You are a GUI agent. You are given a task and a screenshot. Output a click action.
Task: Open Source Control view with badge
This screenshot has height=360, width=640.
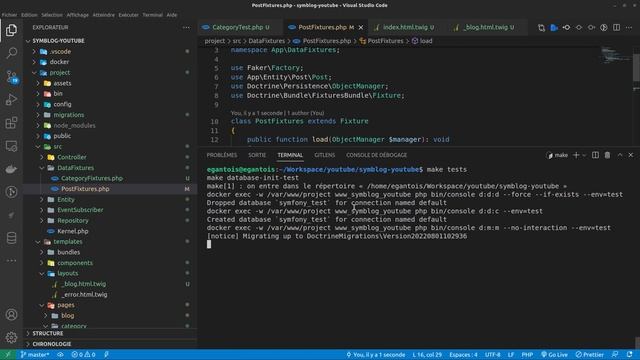(x=11, y=76)
